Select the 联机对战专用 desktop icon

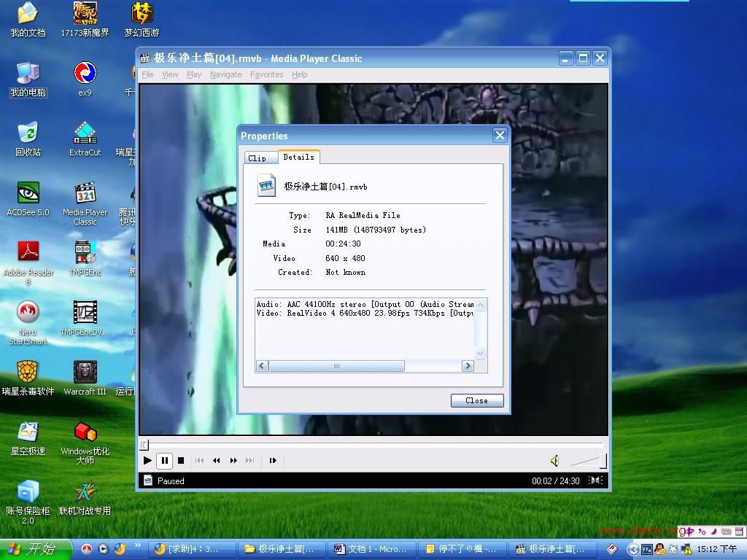[85, 498]
